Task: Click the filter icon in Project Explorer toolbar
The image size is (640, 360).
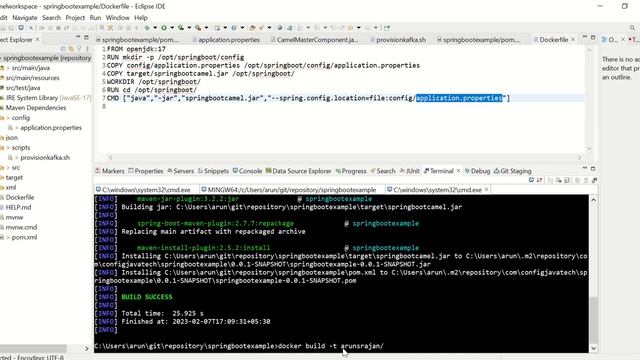Action: coord(79,49)
